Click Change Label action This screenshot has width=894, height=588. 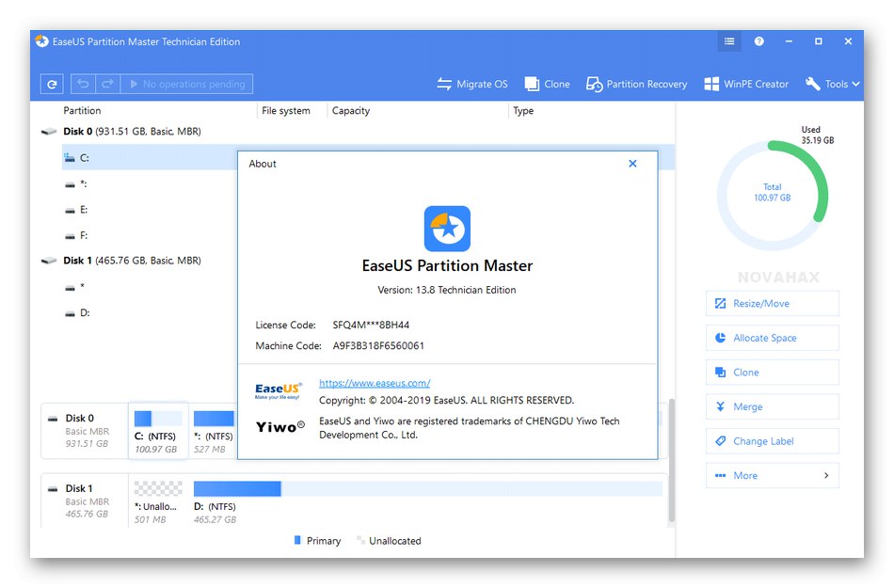(x=772, y=441)
